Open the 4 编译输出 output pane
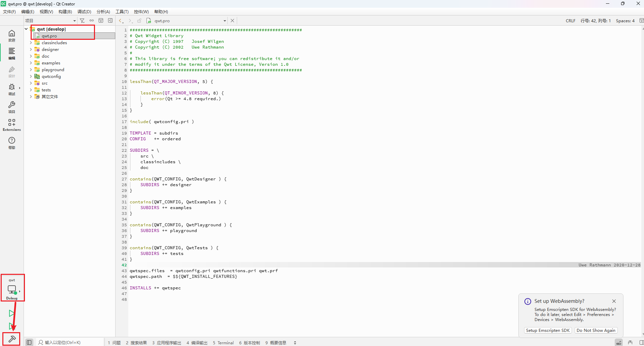The image size is (644, 346). pyautogui.click(x=197, y=343)
